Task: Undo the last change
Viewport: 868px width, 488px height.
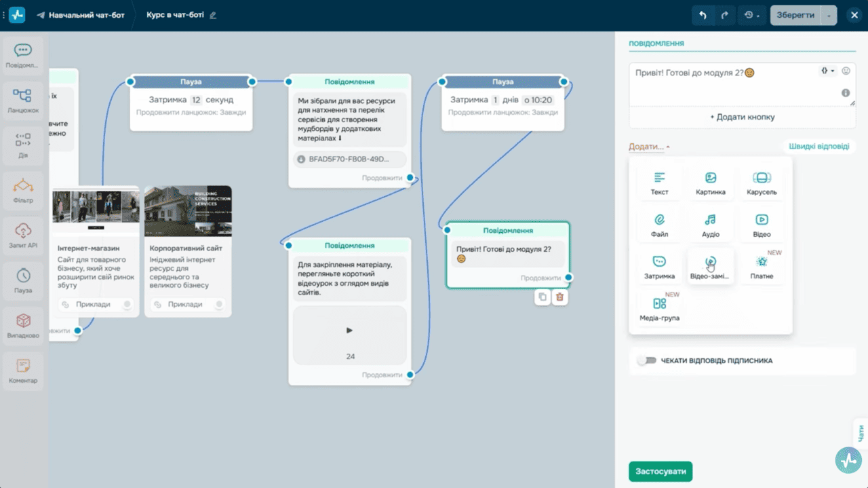Action: click(703, 15)
